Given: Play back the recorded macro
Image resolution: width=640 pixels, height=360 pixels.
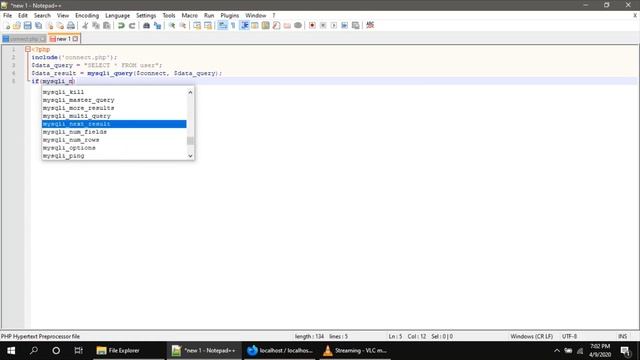Looking at the screenshot, I should click(333, 26).
